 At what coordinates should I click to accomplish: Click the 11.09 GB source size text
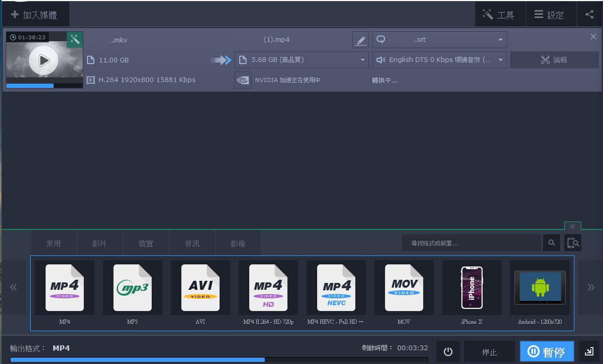[114, 60]
